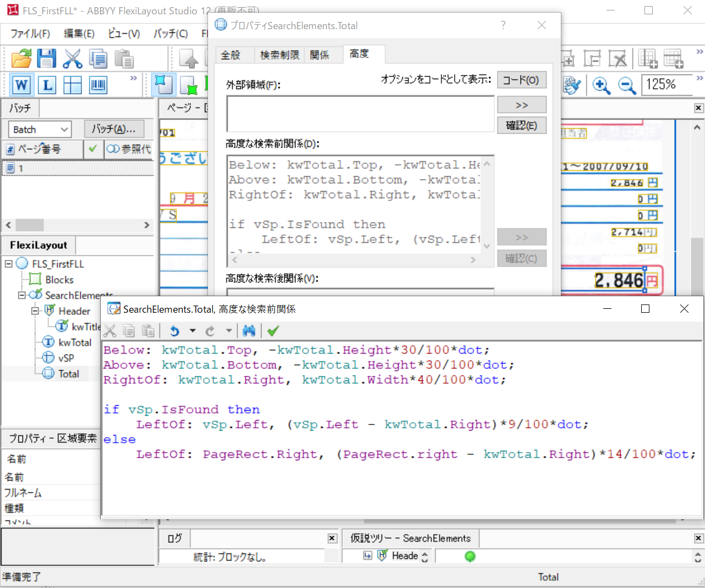Collapse the SearchElements tree node

(22, 295)
